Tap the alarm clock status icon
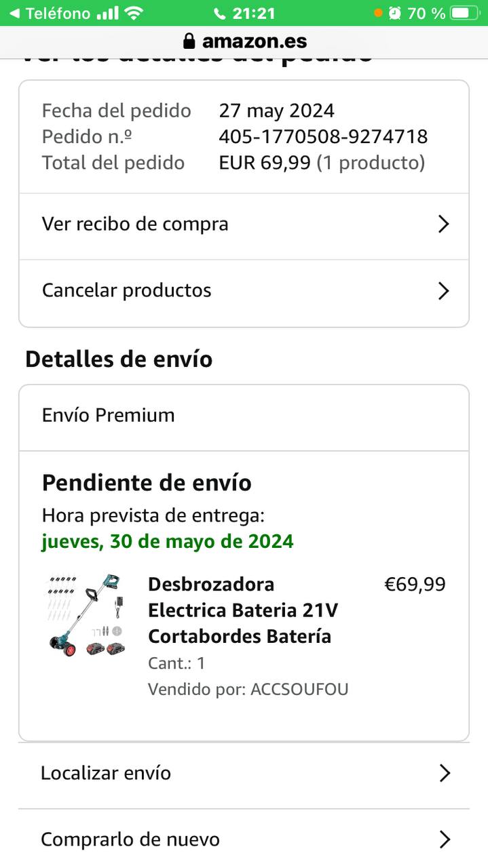The height and width of the screenshot is (868, 488). click(395, 13)
